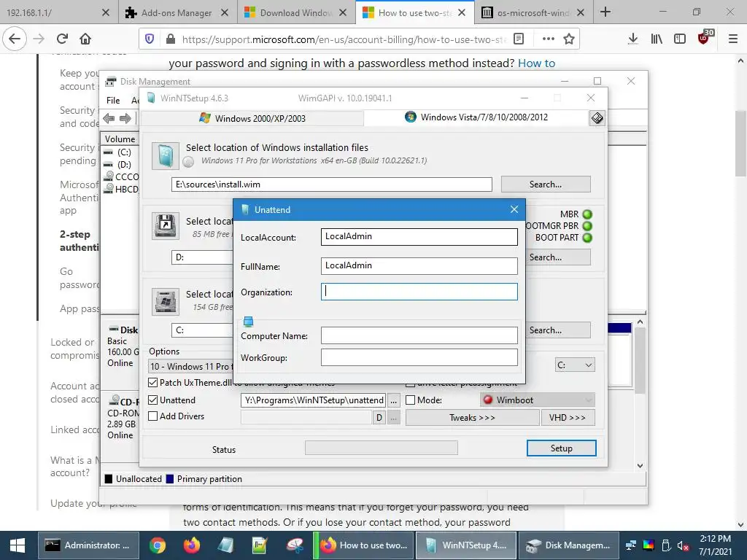Open page actions three-dot menu

tap(549, 39)
